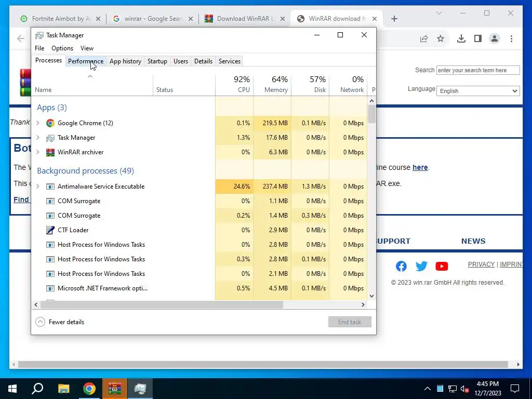
Task: Open the Startup tab
Action: pyautogui.click(x=157, y=61)
